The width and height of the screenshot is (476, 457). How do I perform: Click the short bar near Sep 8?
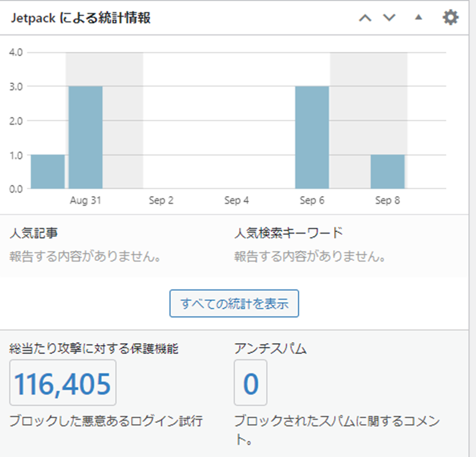(x=387, y=172)
